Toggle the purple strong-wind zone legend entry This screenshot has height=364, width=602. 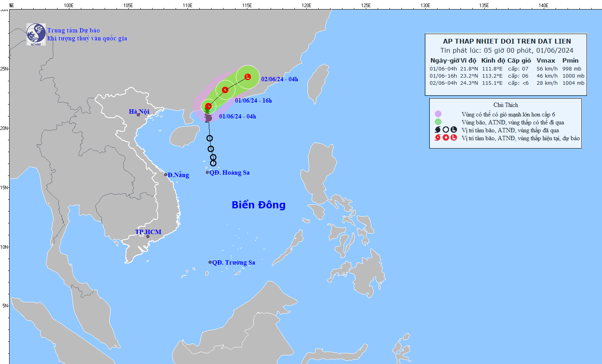(x=438, y=114)
